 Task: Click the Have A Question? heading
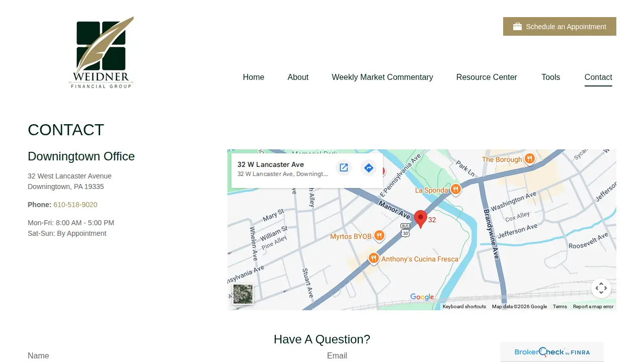tap(322, 339)
